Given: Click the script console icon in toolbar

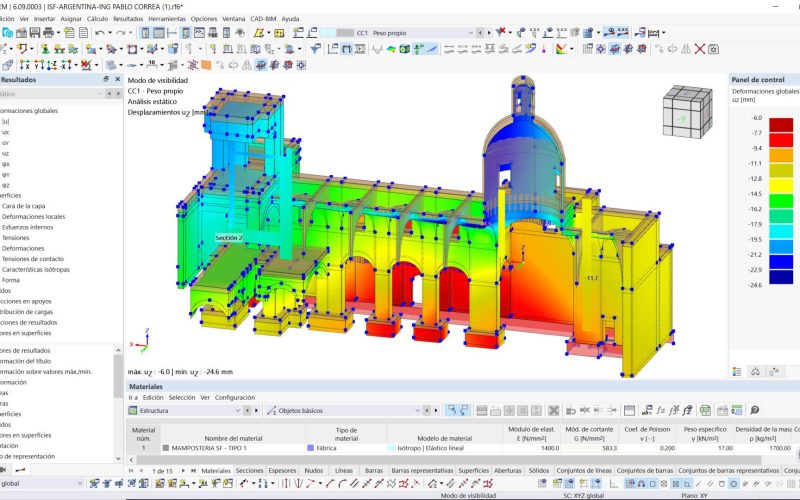Looking at the screenshot, I should tap(199, 33).
